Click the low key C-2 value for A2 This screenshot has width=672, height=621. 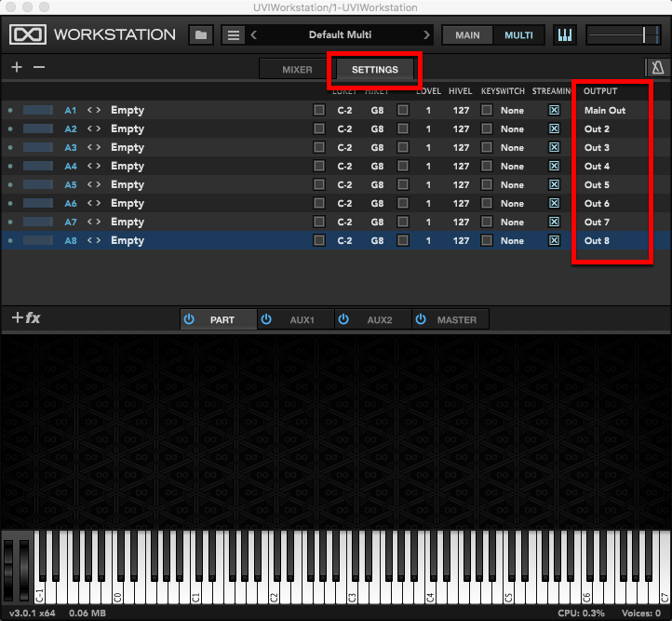[x=344, y=129]
